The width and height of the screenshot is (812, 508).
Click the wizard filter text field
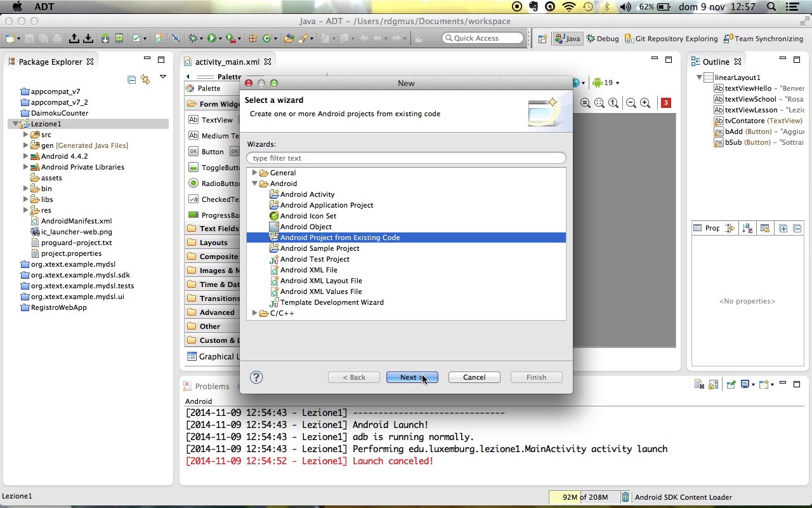click(406, 158)
